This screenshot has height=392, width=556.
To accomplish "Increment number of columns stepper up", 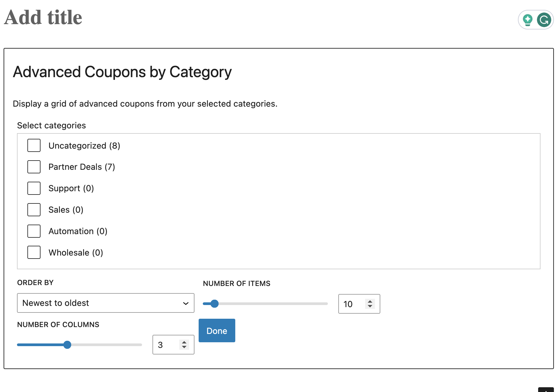I will click(x=184, y=342).
